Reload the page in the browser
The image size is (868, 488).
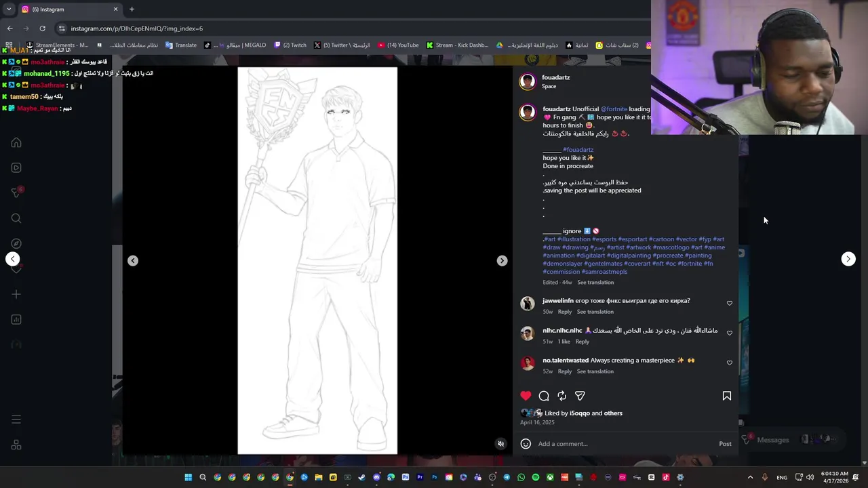[x=42, y=28]
